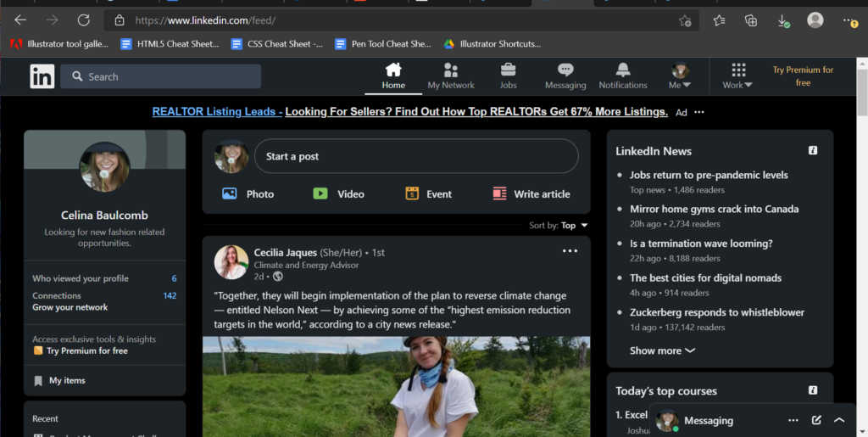Open The best cities for digital nomads
The height and width of the screenshot is (437, 868).
[706, 278]
